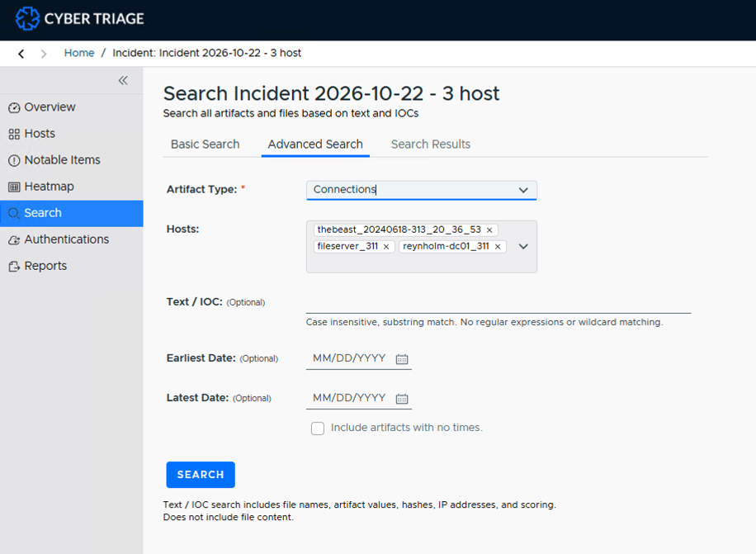Viewport: 756px width, 554px height.
Task: Go forward with the right arrow
Action: [44, 54]
